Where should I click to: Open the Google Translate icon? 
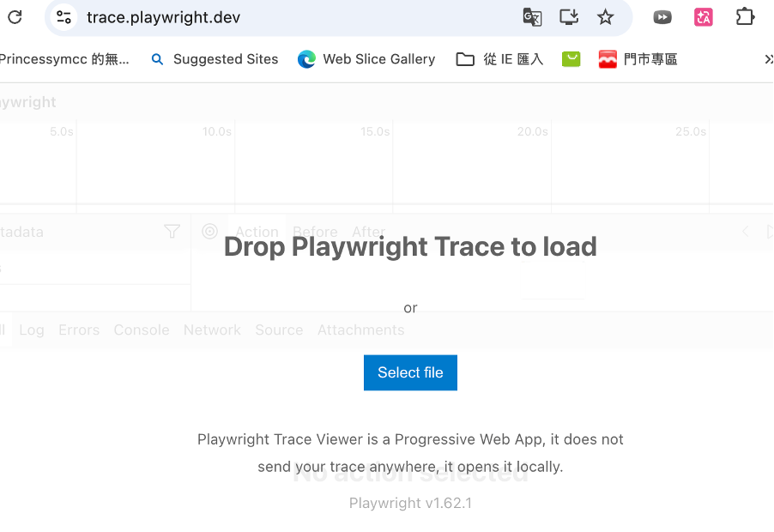[x=532, y=17]
